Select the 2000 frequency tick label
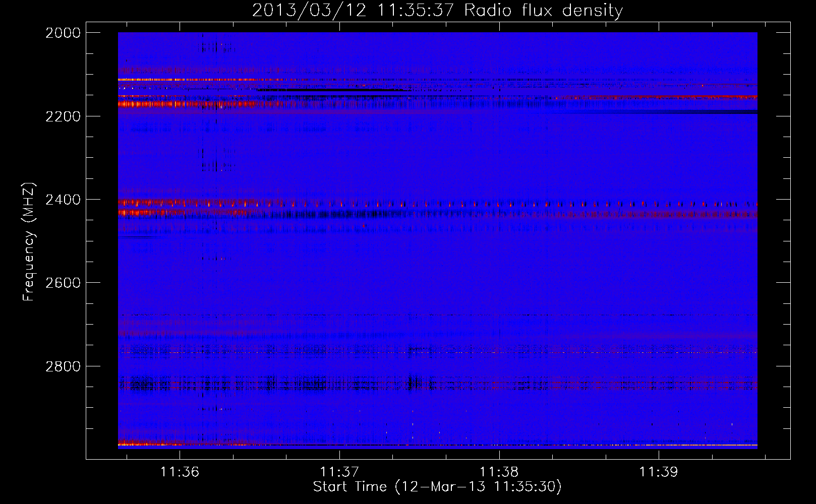Viewport: 816px width, 504px height. tap(63, 33)
